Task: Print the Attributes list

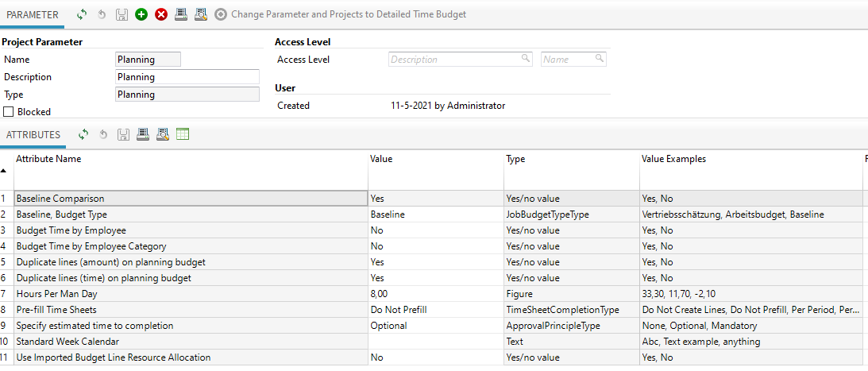Action: tap(143, 134)
